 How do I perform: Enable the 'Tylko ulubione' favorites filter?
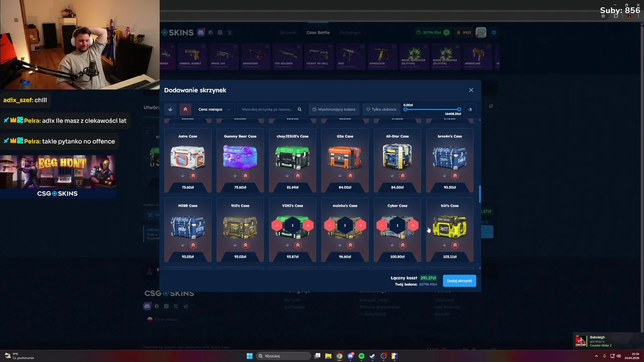point(381,109)
